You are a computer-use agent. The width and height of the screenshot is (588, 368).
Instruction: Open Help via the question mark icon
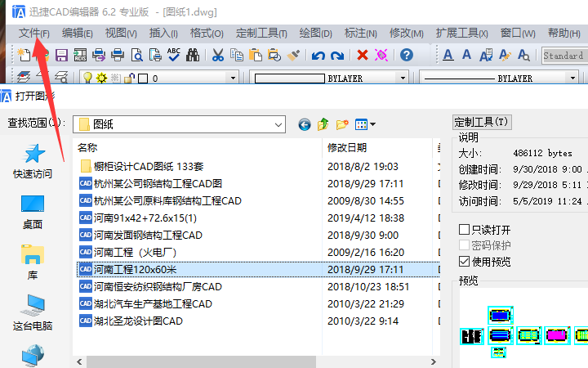[x=407, y=56]
